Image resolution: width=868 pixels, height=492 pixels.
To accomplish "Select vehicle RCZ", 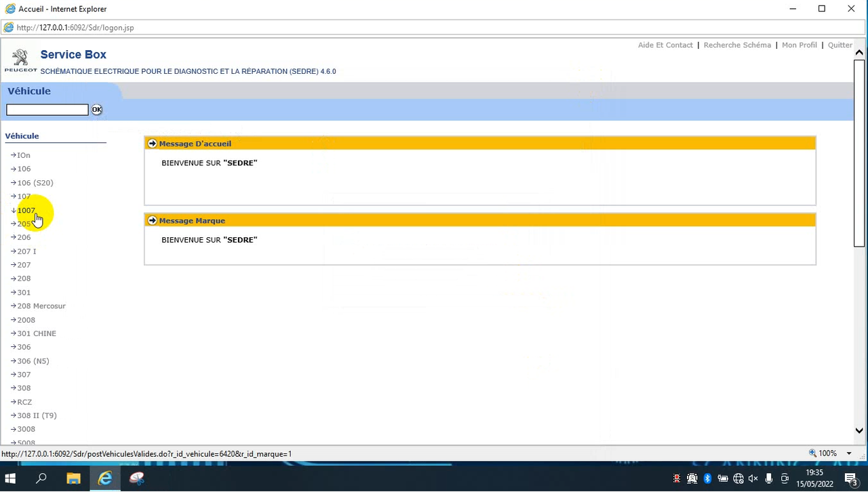I will click(x=24, y=402).
